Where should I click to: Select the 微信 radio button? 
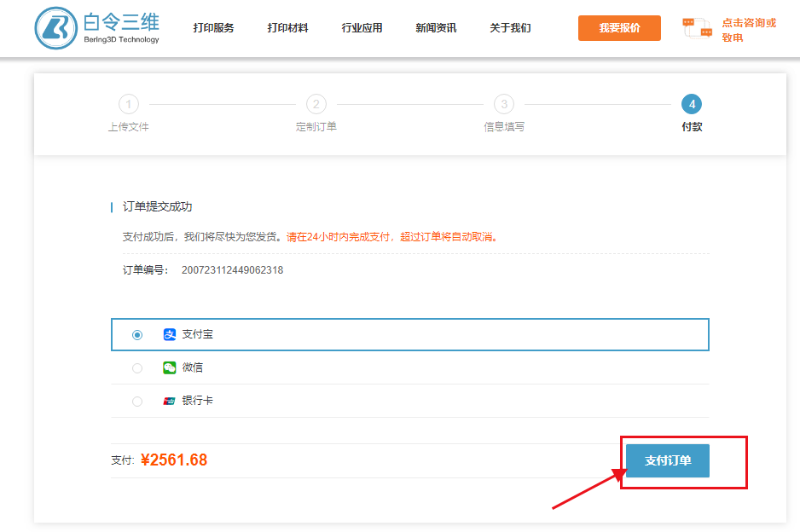(x=137, y=368)
